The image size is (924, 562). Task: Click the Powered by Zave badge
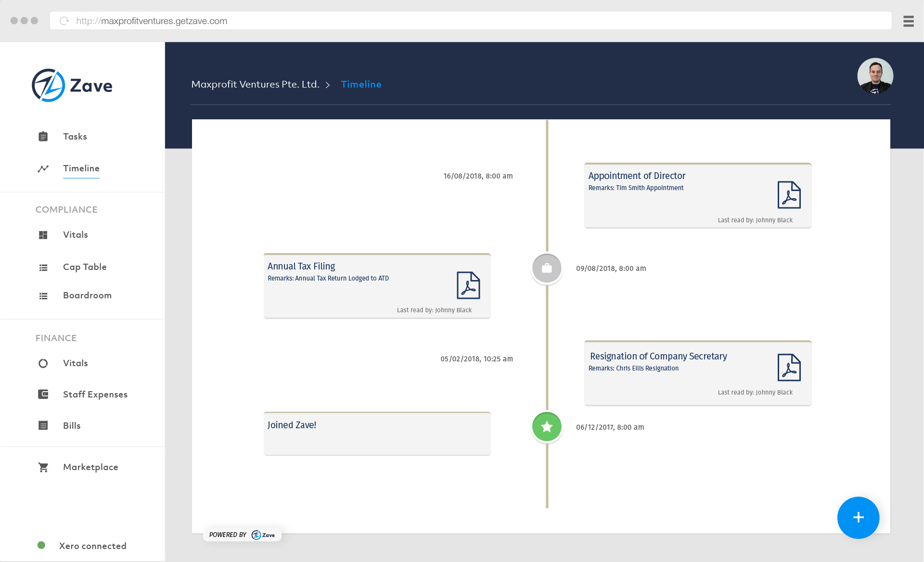point(242,535)
